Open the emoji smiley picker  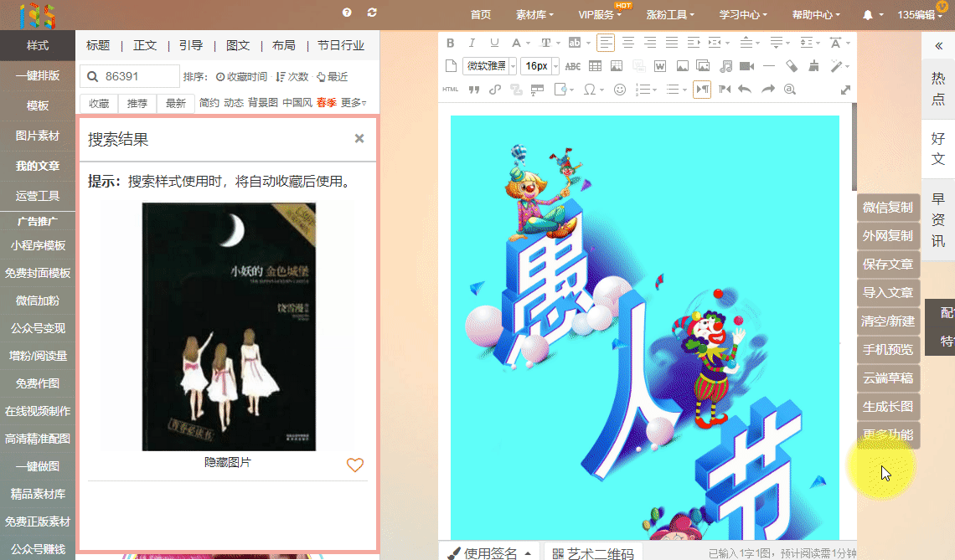click(620, 90)
